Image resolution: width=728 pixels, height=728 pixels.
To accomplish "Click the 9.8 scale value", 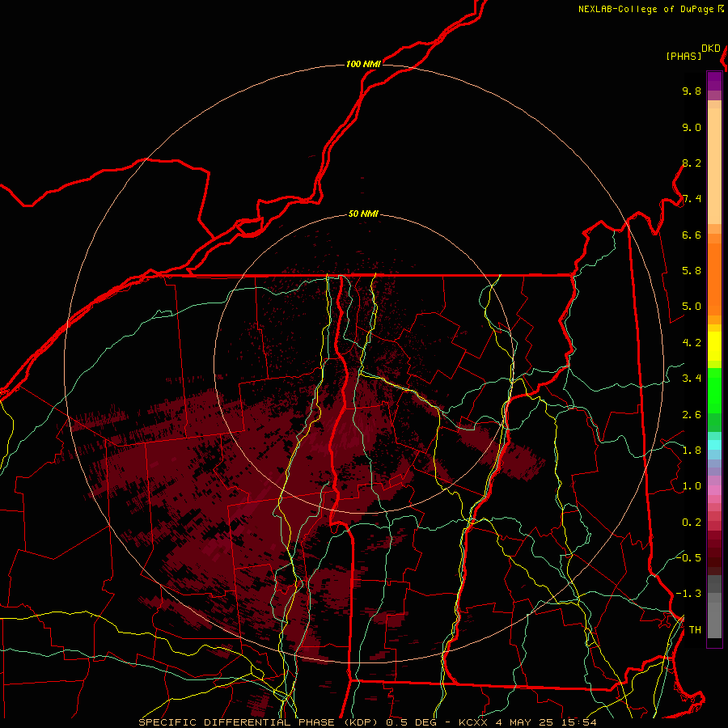I will point(692,91).
